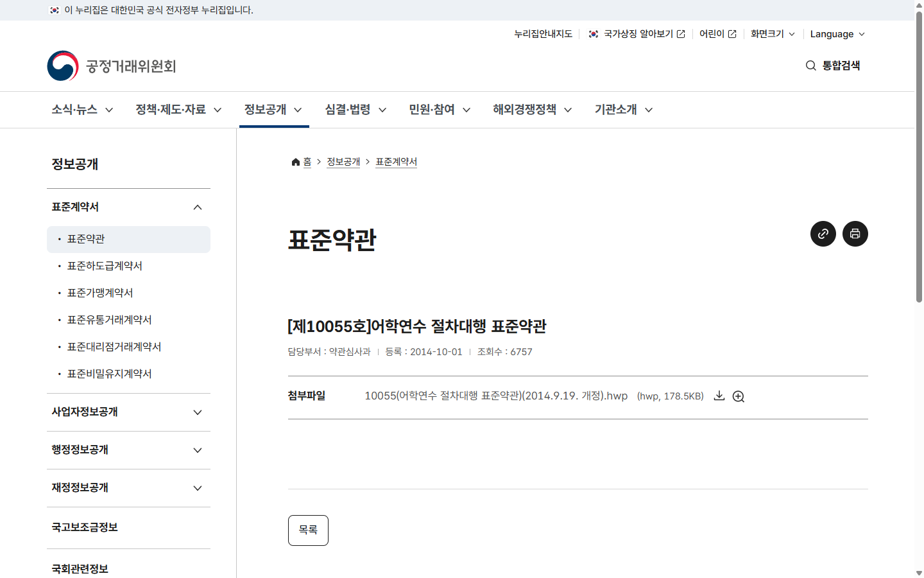Click 목록 list button

(308, 530)
